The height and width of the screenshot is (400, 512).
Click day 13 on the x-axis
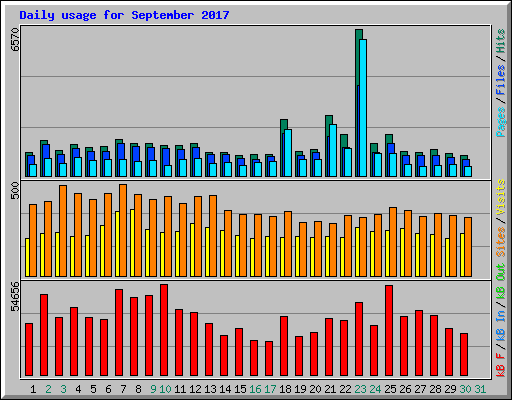pyautogui.click(x=210, y=389)
